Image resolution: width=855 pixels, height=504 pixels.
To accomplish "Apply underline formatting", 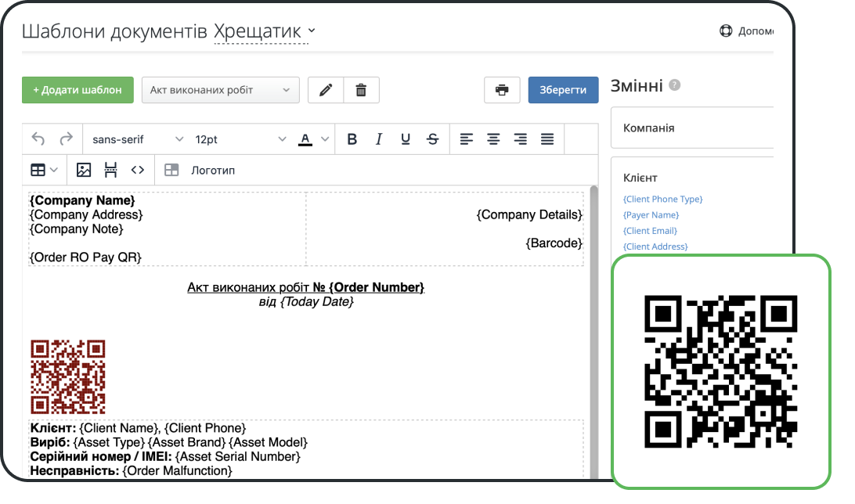I will point(406,139).
